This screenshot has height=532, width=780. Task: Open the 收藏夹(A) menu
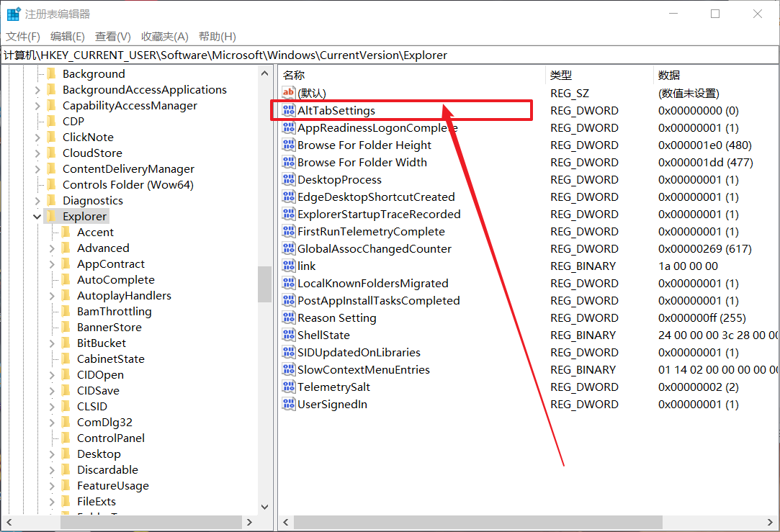[x=164, y=37]
